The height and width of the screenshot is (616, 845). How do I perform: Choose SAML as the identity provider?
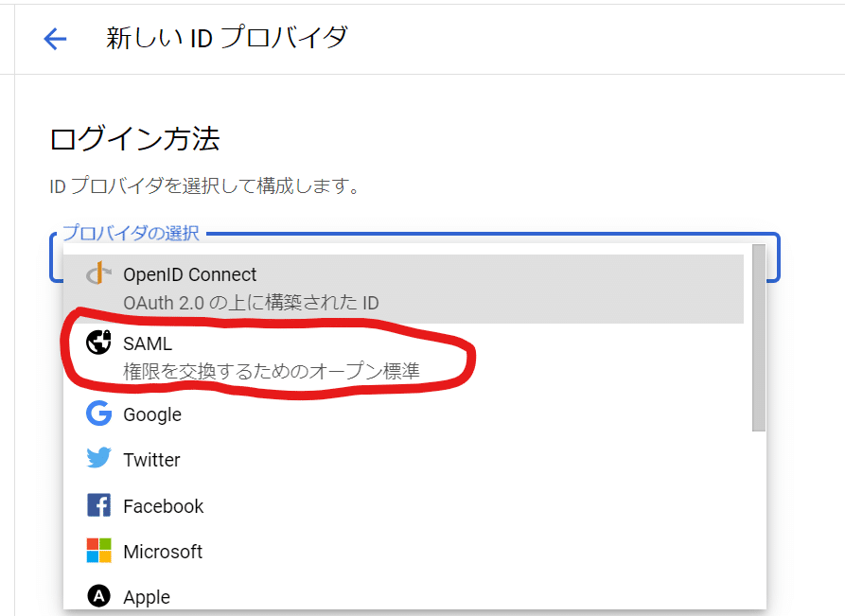(x=404, y=358)
